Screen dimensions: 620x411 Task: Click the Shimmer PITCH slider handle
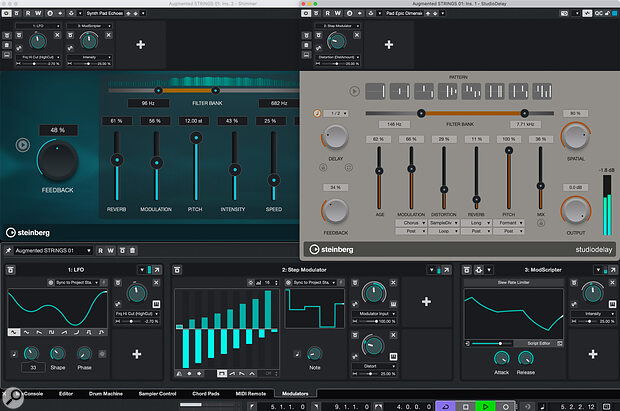click(x=196, y=138)
